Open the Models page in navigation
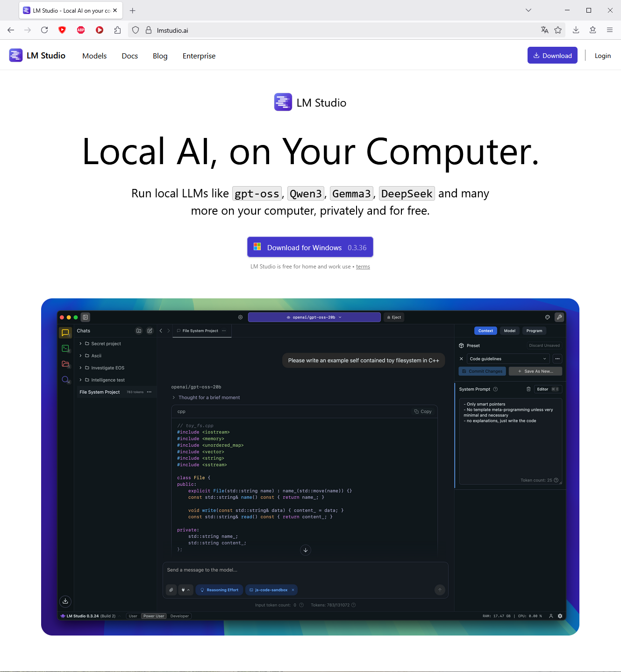The image size is (621, 672). 94,56
